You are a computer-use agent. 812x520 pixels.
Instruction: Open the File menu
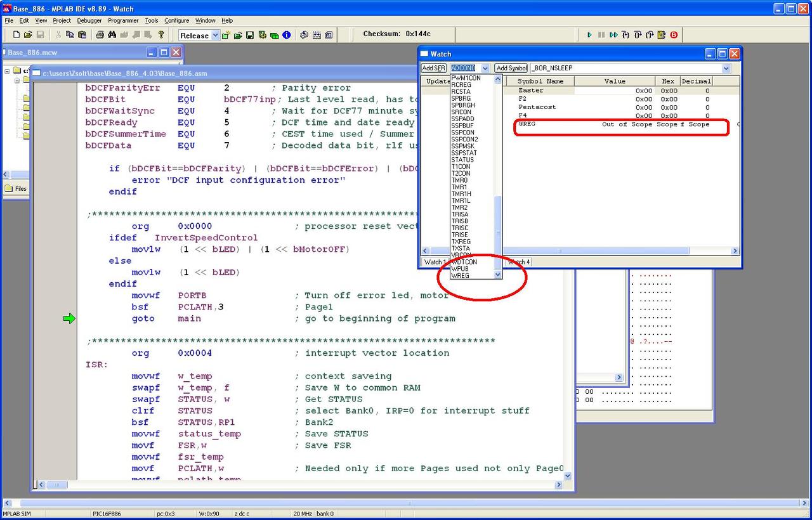point(9,20)
